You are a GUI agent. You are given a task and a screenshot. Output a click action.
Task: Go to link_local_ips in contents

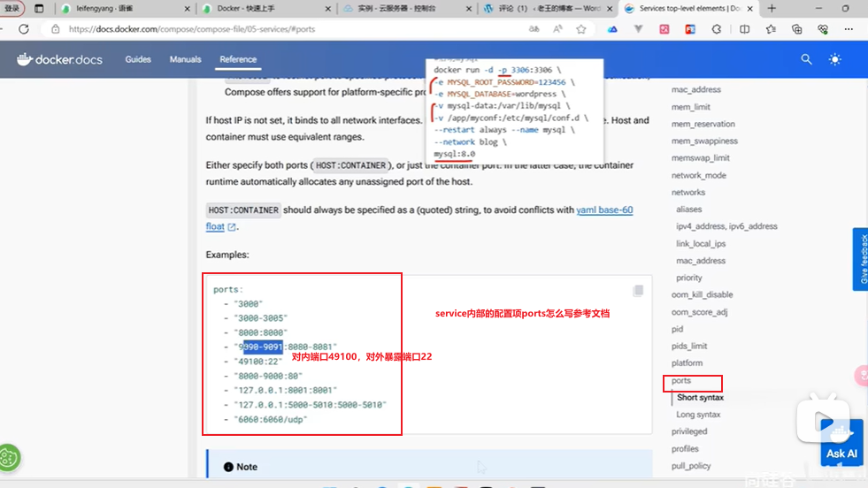click(x=700, y=243)
